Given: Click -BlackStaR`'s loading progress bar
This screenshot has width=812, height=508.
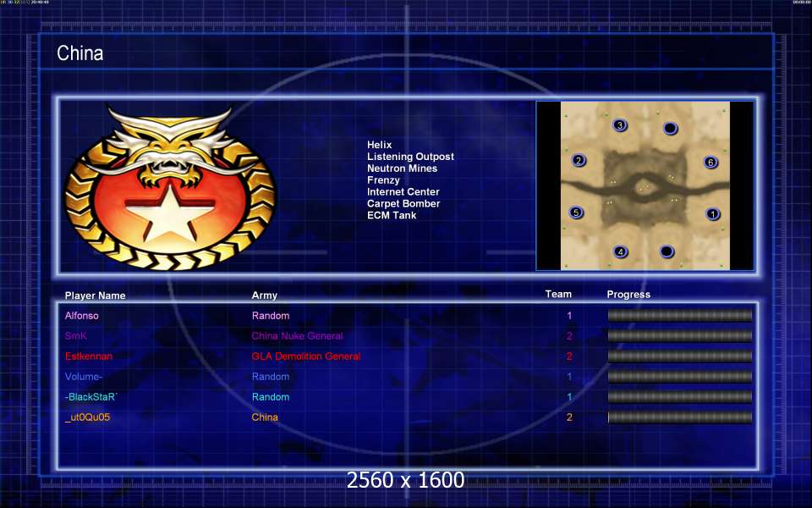Looking at the screenshot, I should [x=679, y=397].
